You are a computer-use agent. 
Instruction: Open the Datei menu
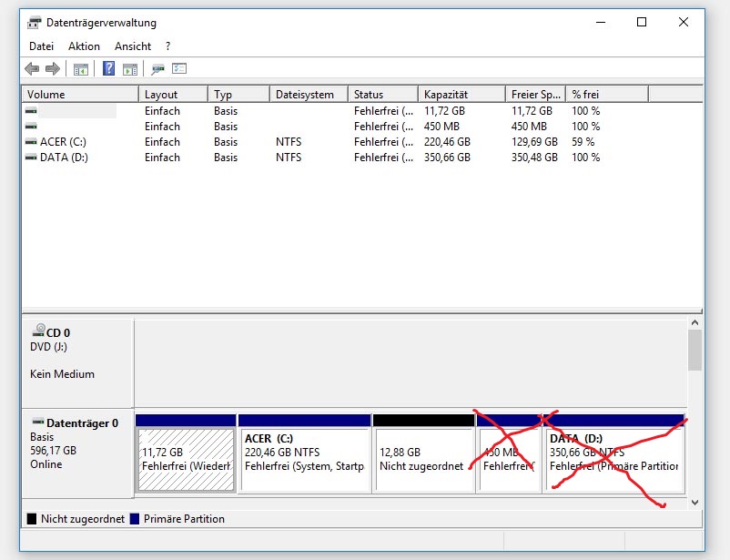(42, 46)
